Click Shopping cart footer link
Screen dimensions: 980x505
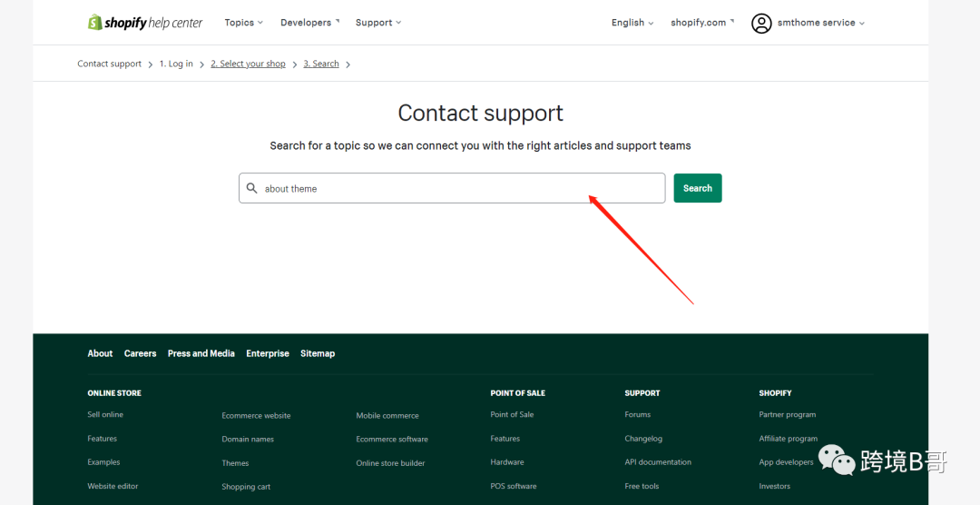246,487
